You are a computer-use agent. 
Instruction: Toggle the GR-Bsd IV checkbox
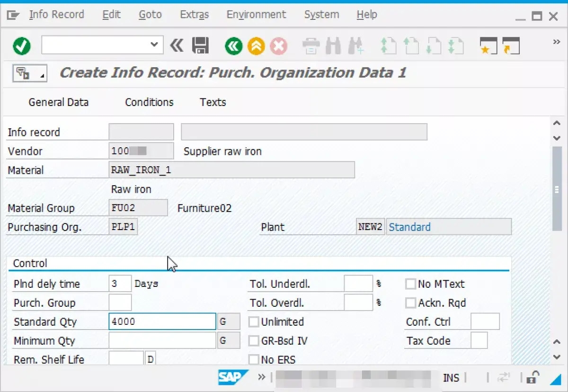tap(254, 341)
